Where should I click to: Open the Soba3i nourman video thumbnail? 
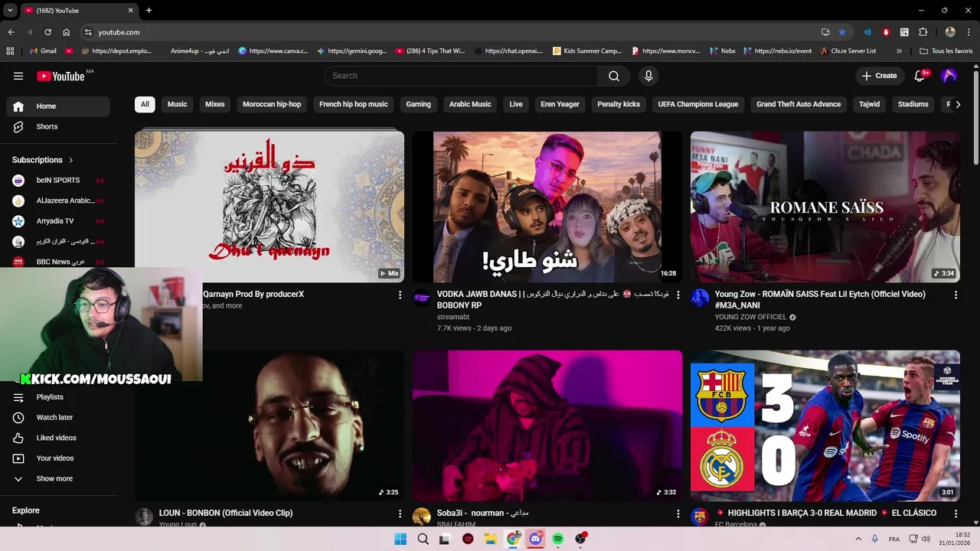point(547,425)
